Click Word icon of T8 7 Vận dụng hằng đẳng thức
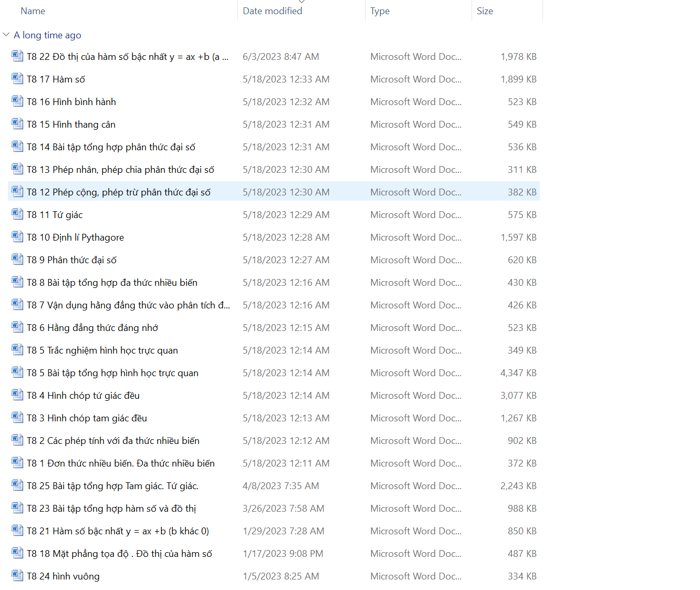The image size is (700, 590). point(17,304)
